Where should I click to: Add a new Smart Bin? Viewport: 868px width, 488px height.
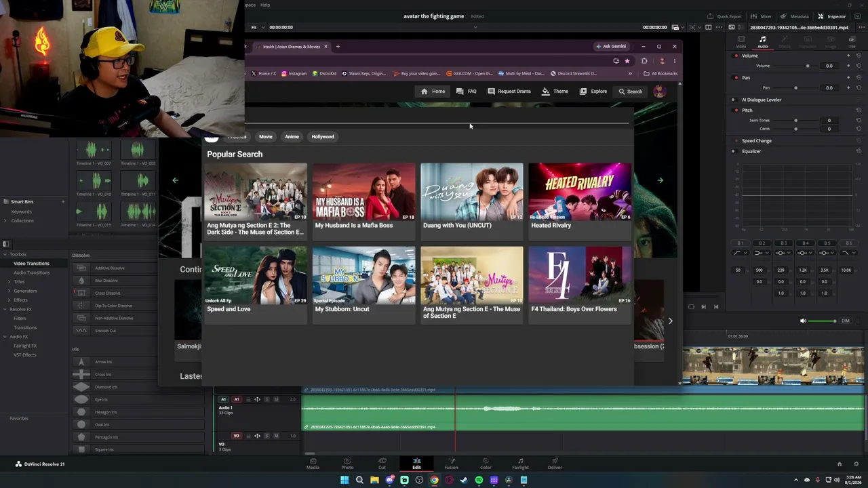[63, 201]
